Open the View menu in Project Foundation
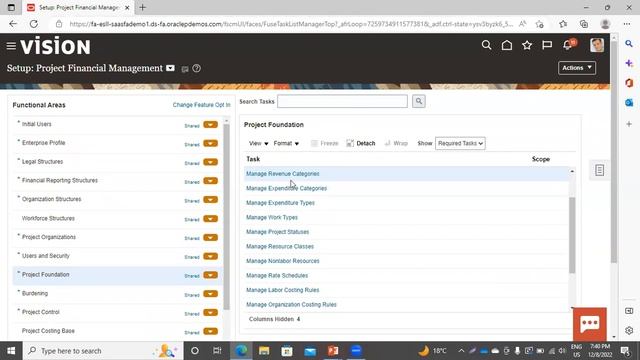The height and width of the screenshot is (360, 640). (258, 143)
